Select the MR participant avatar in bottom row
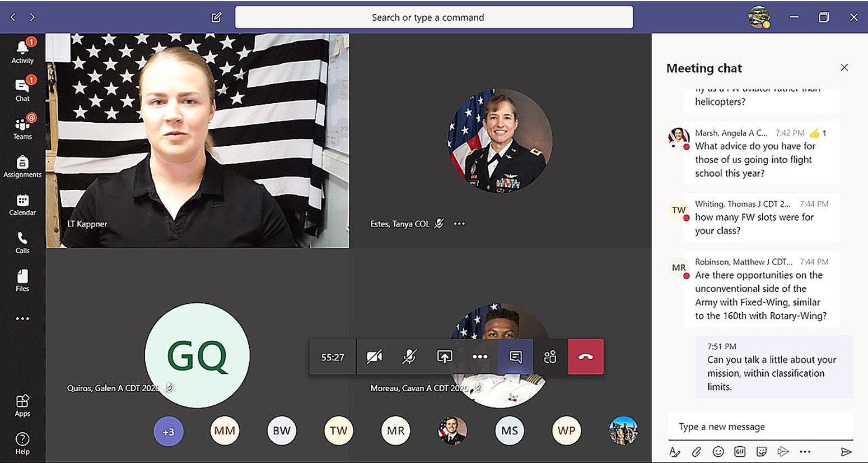The width and height of the screenshot is (868, 463). [x=396, y=430]
